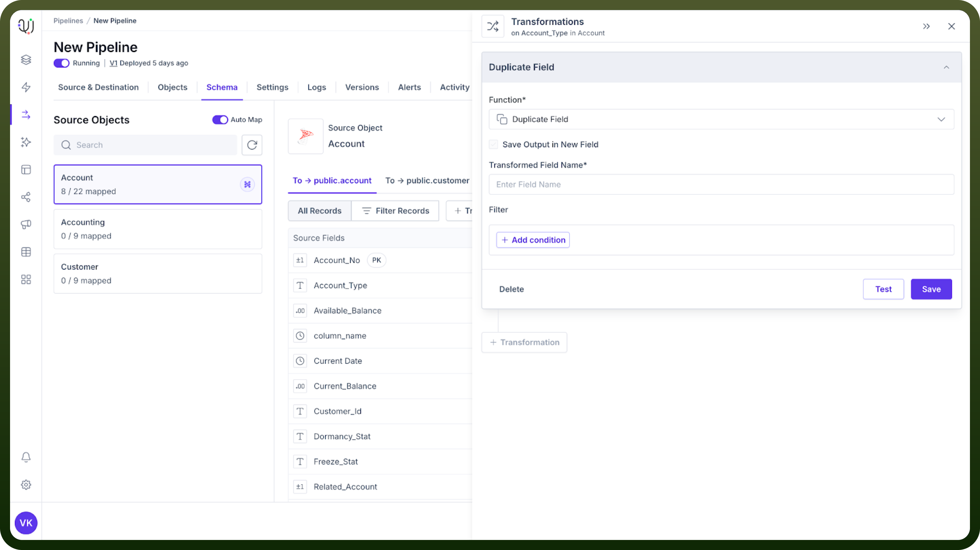
Task: Click the clock icon beside Current Date
Action: [x=300, y=361]
